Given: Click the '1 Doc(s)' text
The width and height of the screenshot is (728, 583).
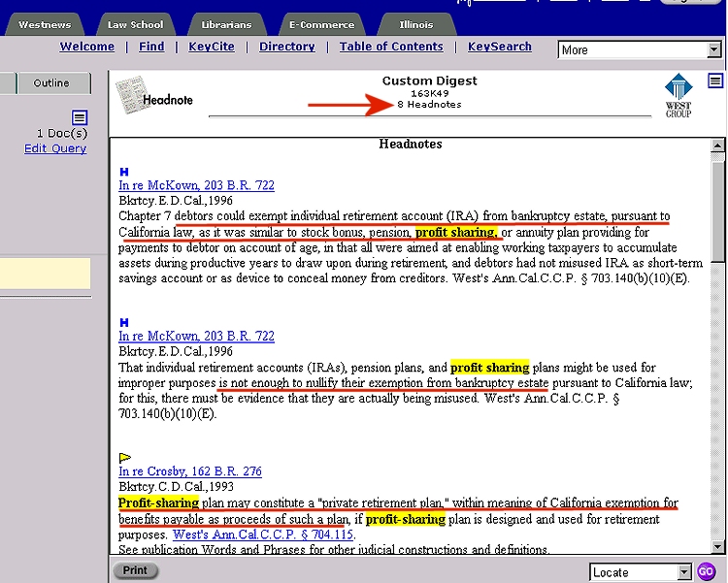Looking at the screenshot, I should 62,133.
